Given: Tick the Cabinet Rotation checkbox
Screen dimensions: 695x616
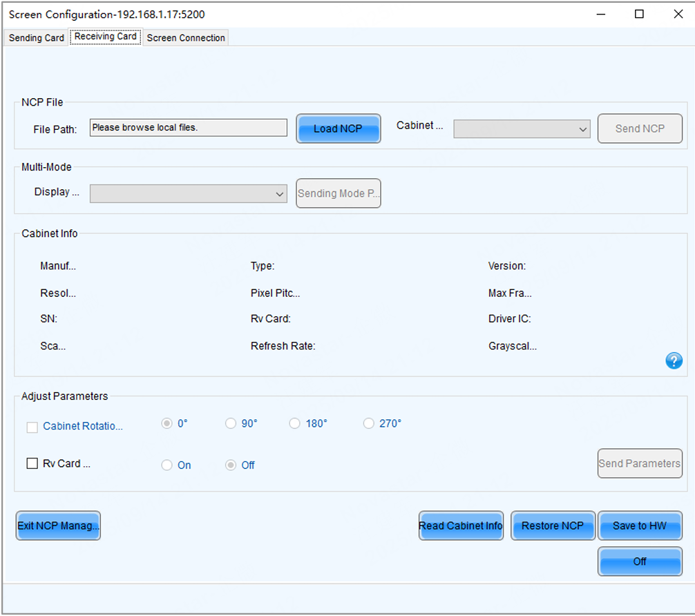Looking at the screenshot, I should 32,427.
